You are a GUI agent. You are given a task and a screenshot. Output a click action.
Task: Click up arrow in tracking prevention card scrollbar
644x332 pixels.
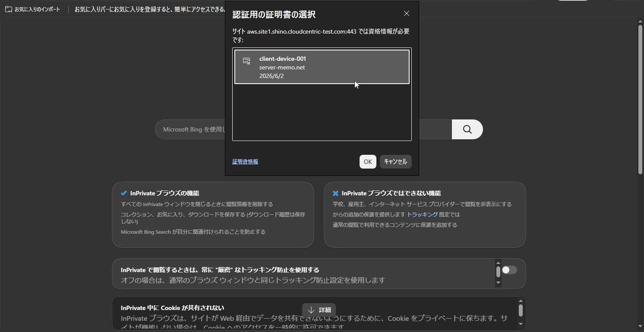coord(498,263)
